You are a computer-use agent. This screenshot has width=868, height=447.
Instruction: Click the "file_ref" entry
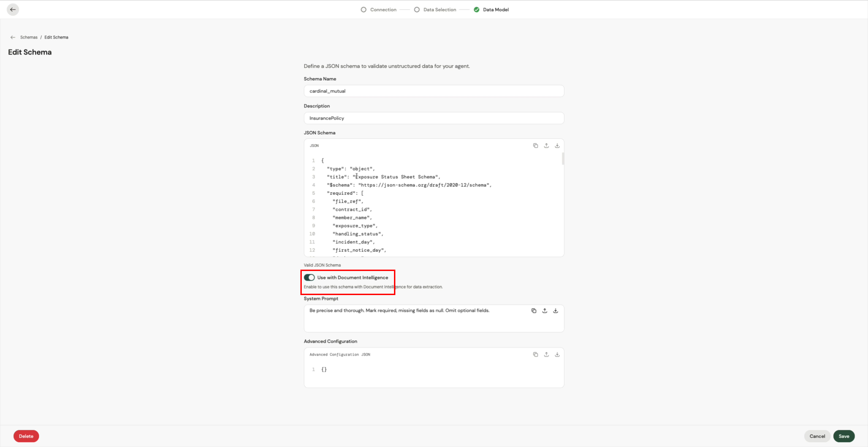348,201
